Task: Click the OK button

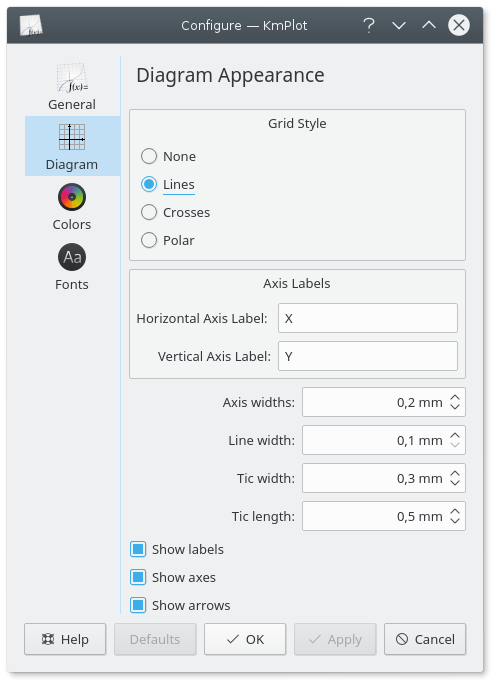Action: pos(245,639)
